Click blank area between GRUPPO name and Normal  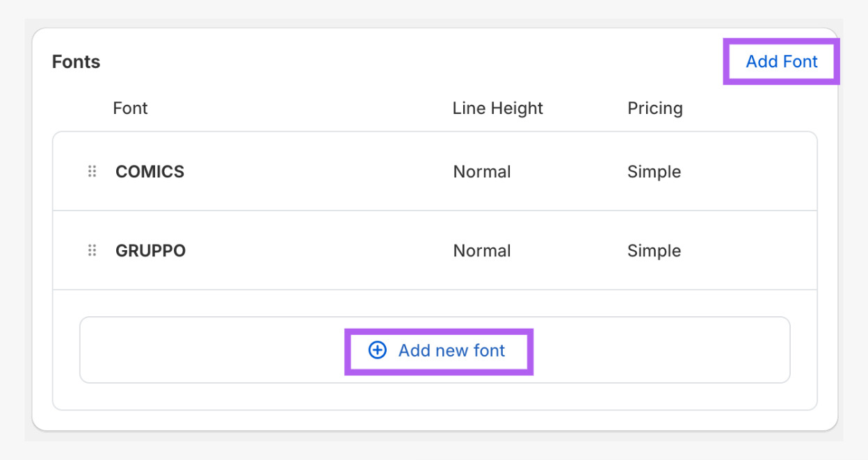(313, 251)
